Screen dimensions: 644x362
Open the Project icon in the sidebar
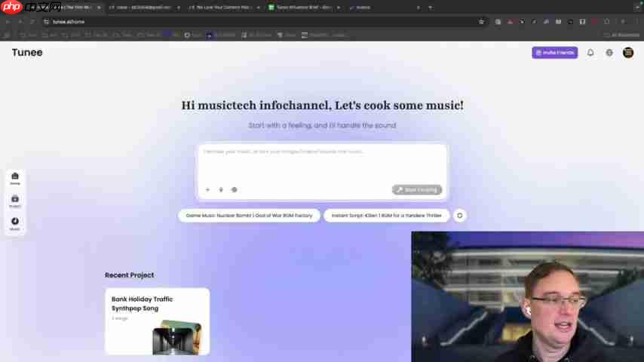pos(15,201)
